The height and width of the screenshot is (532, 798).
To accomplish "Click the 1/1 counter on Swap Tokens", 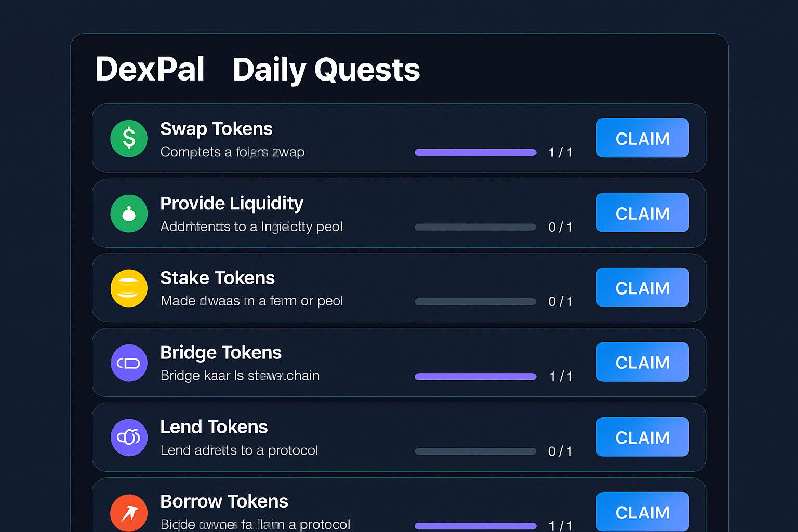I will [560, 152].
